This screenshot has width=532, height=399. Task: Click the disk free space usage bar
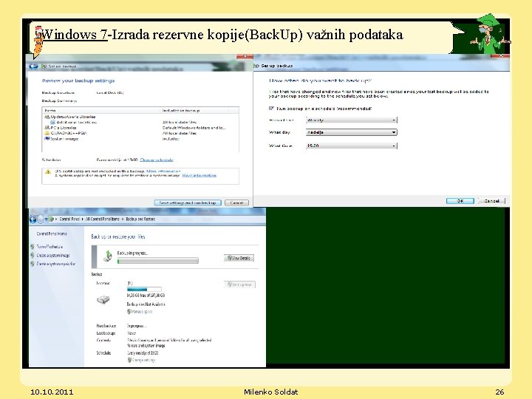pyautogui.click(x=144, y=290)
